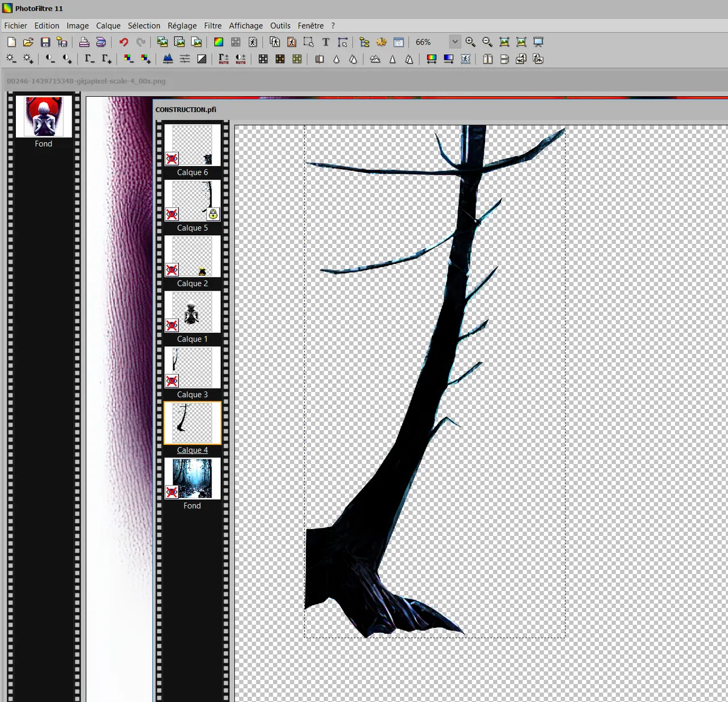This screenshot has width=728, height=702.
Task: Open the Filtre menu
Action: pos(213,26)
